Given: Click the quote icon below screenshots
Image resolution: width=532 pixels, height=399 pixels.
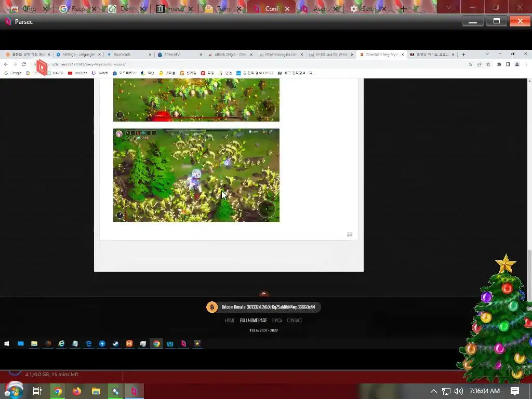Looking at the screenshot, I should [x=350, y=234].
